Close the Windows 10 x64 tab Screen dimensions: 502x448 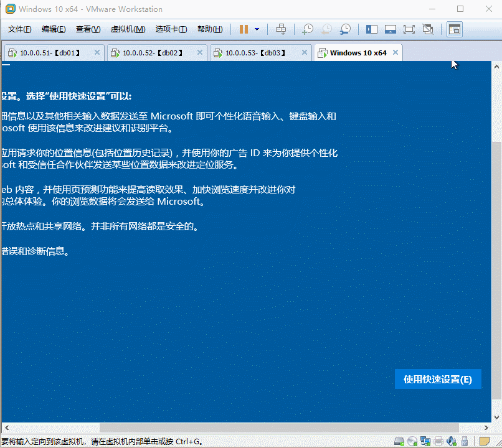click(x=395, y=52)
